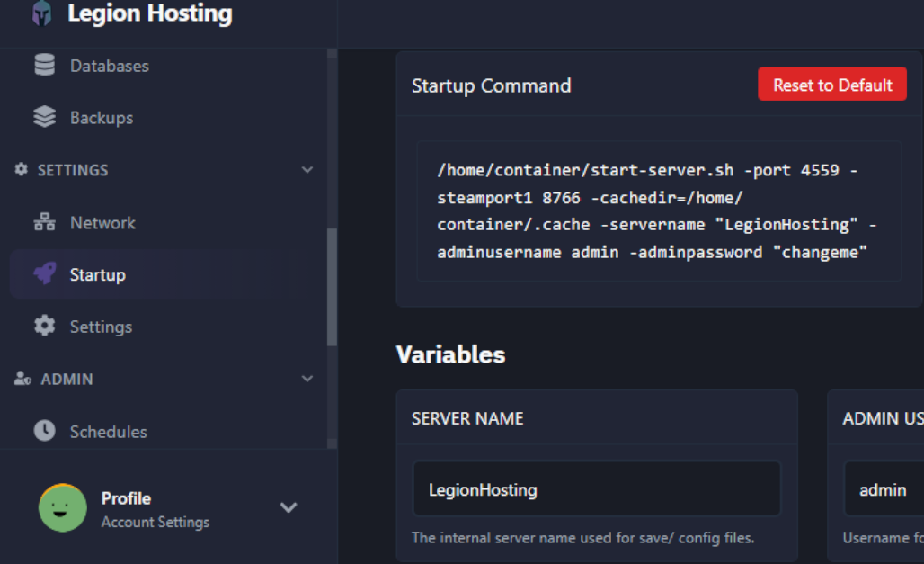Open Schedules via the clock icon
The height and width of the screenshot is (564, 924).
click(x=45, y=432)
